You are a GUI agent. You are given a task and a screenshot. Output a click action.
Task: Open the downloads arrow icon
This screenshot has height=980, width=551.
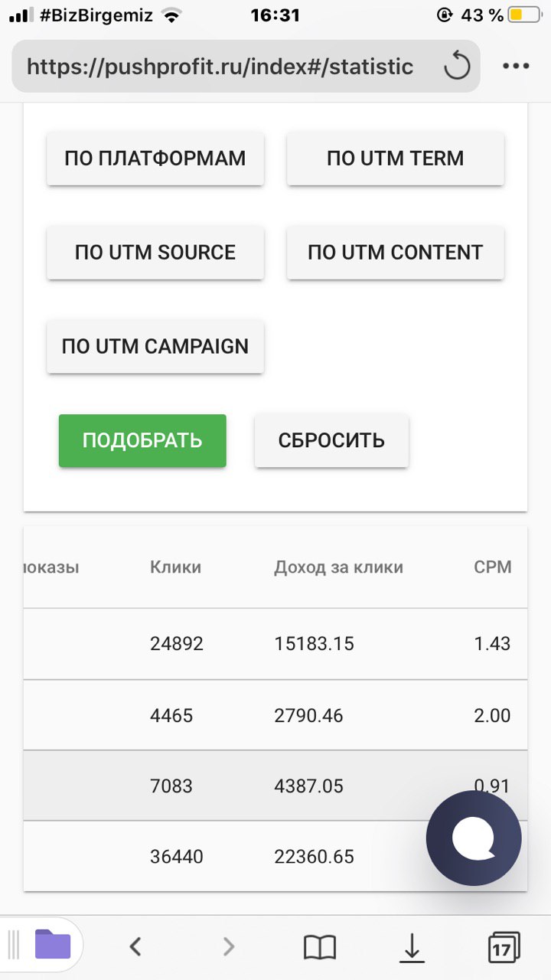tap(412, 947)
